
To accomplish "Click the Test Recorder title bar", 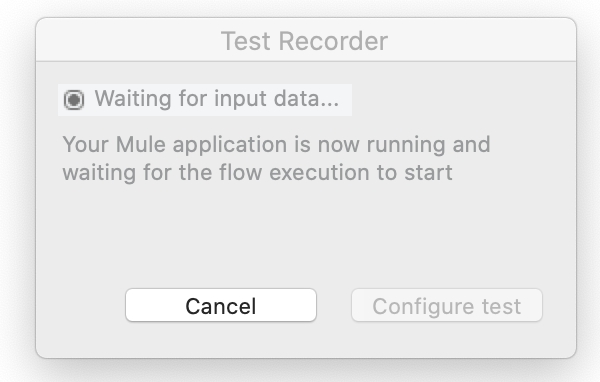I will 306,40.
